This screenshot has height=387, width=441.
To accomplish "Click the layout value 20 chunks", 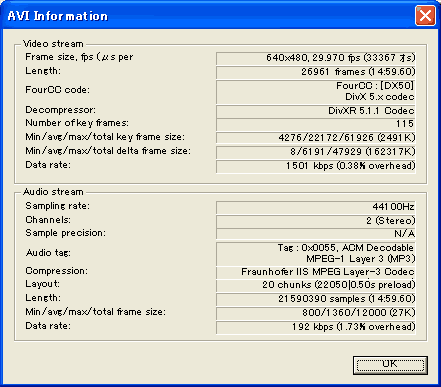I will pyautogui.click(x=316, y=285).
